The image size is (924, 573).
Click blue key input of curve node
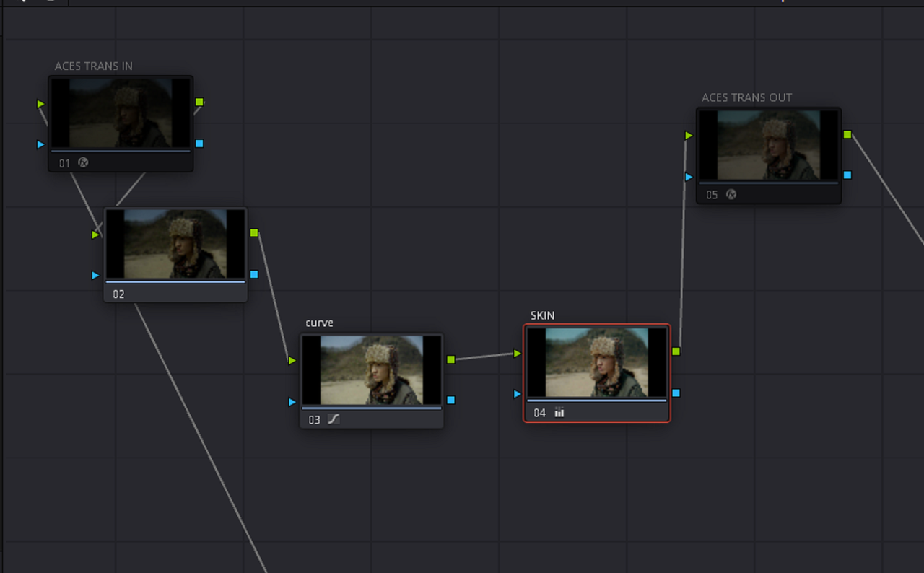point(292,401)
